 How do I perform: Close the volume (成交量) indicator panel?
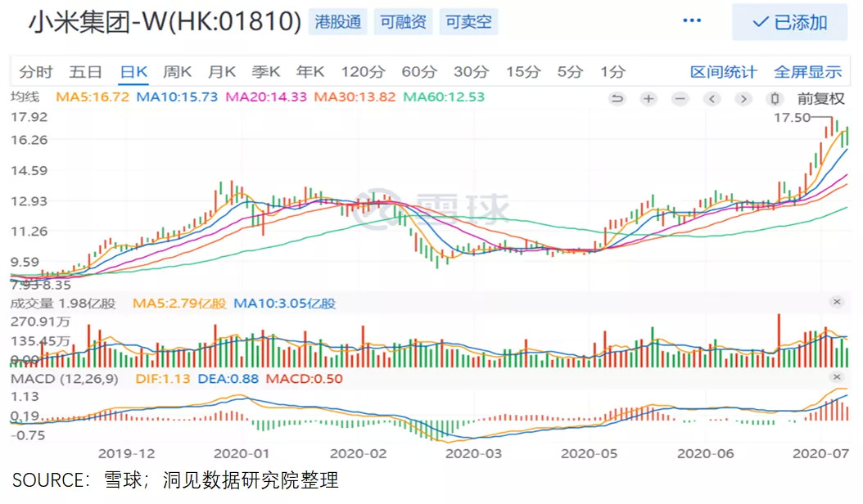coord(837,302)
